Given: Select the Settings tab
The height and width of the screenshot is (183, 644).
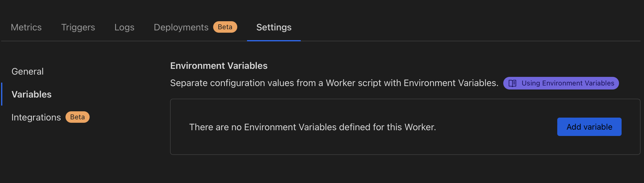Looking at the screenshot, I should coord(274,27).
